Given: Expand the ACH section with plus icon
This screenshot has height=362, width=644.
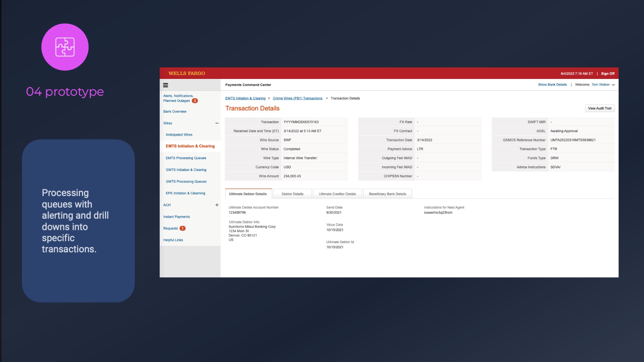Looking at the screenshot, I should pyautogui.click(x=217, y=205).
